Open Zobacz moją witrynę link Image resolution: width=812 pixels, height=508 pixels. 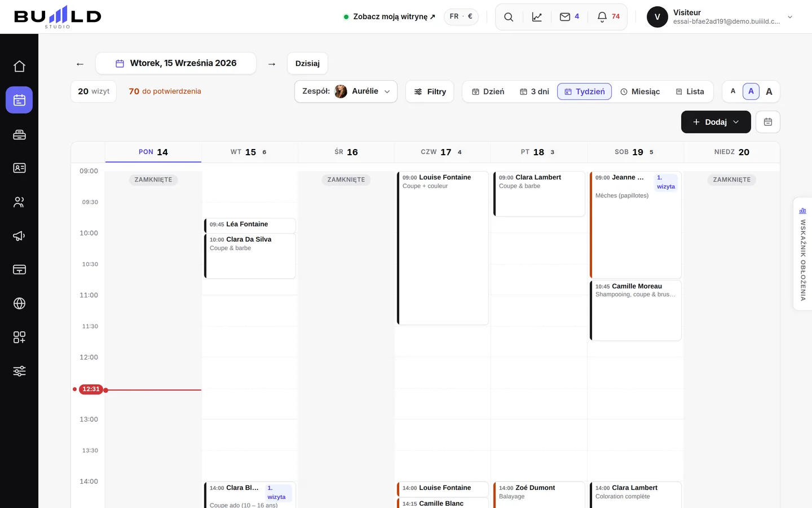(x=390, y=17)
